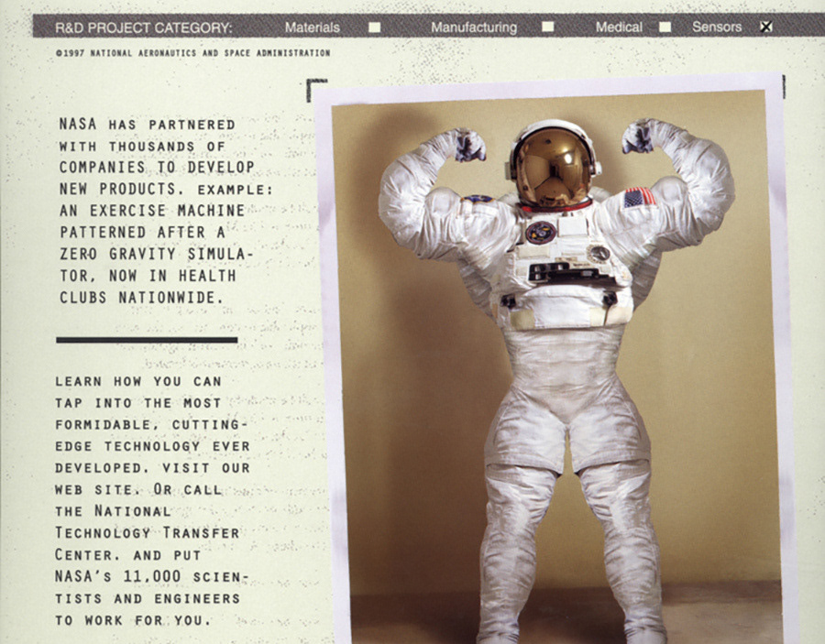Click the "to work for you." line
The image size is (825, 644).
tap(133, 620)
